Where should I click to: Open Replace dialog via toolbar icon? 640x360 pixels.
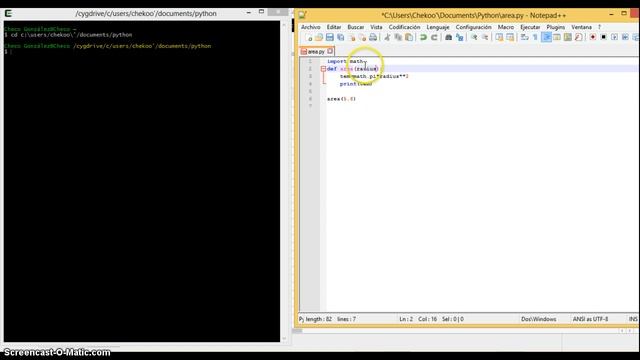coord(460,38)
